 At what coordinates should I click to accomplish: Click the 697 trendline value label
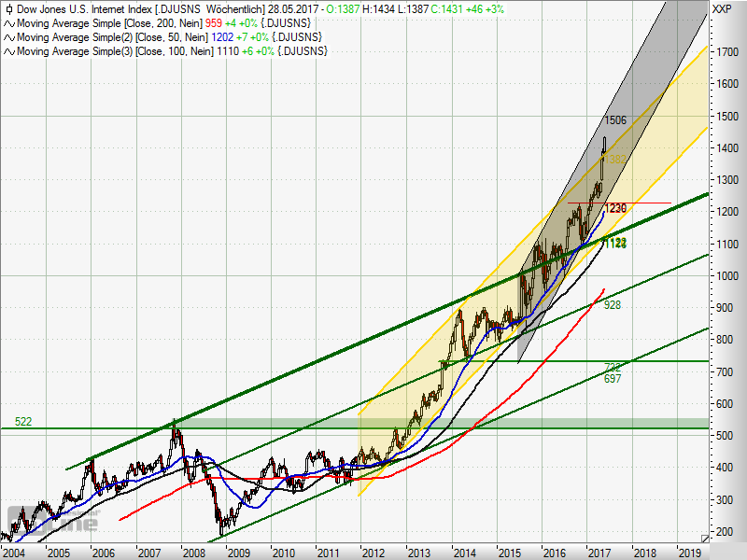tap(613, 379)
